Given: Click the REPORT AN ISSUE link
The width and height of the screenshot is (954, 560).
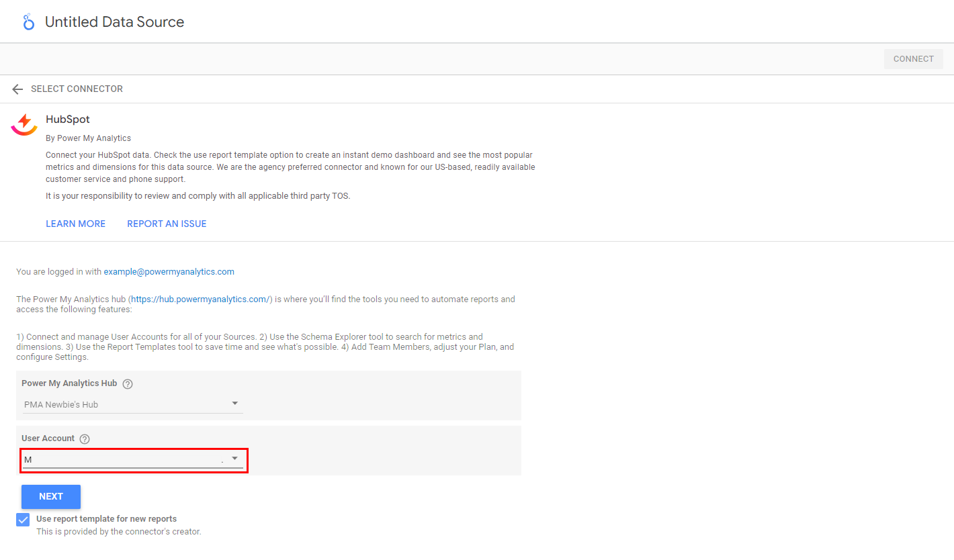Looking at the screenshot, I should (167, 224).
